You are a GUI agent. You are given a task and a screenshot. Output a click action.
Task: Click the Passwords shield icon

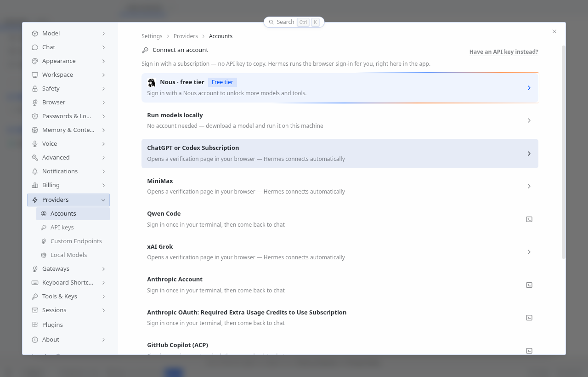[35, 116]
